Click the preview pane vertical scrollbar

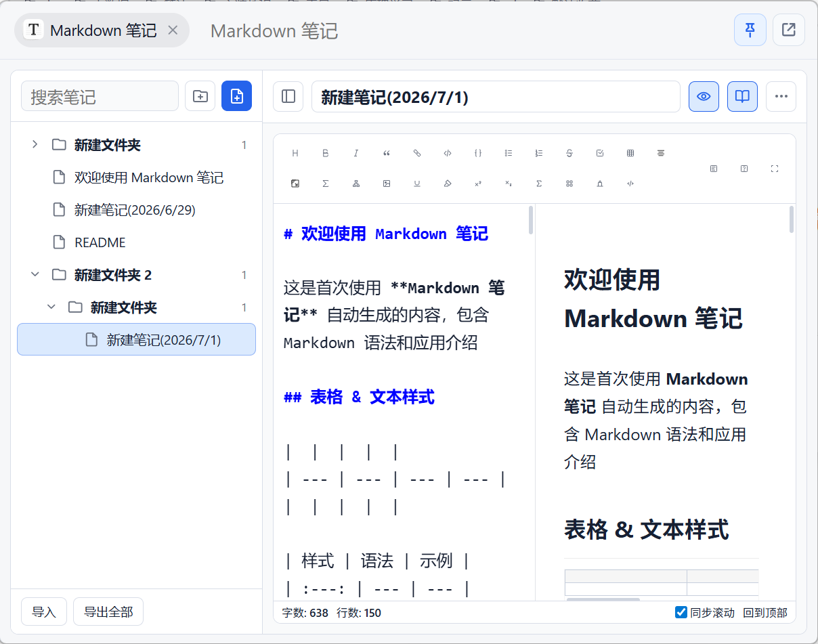coord(791,220)
